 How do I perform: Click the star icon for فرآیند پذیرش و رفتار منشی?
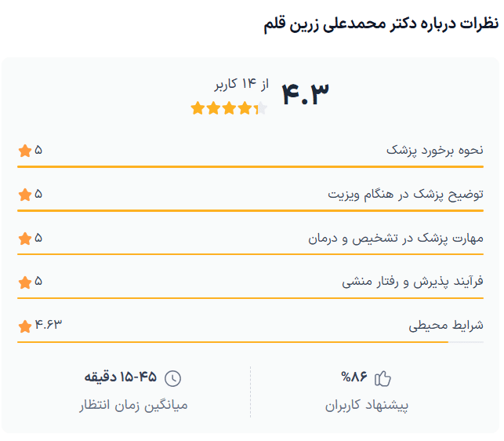[24, 282]
